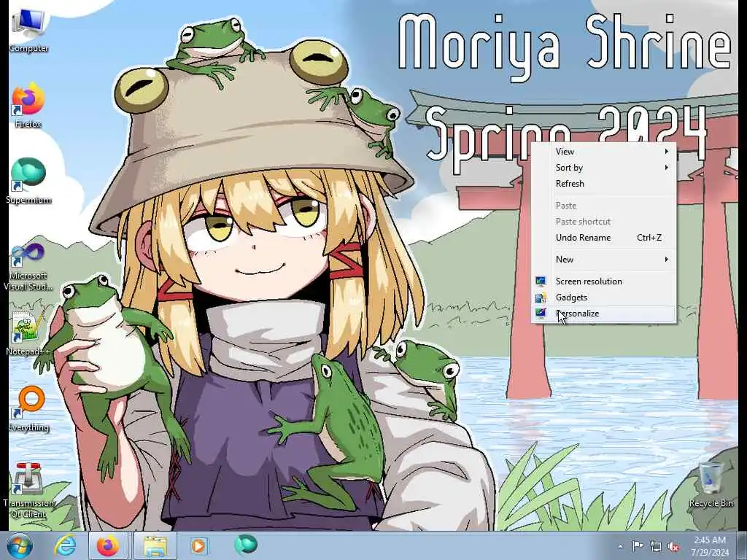Select the Supermium desktop shortcut
This screenshot has height=560, width=747.
tap(28, 181)
